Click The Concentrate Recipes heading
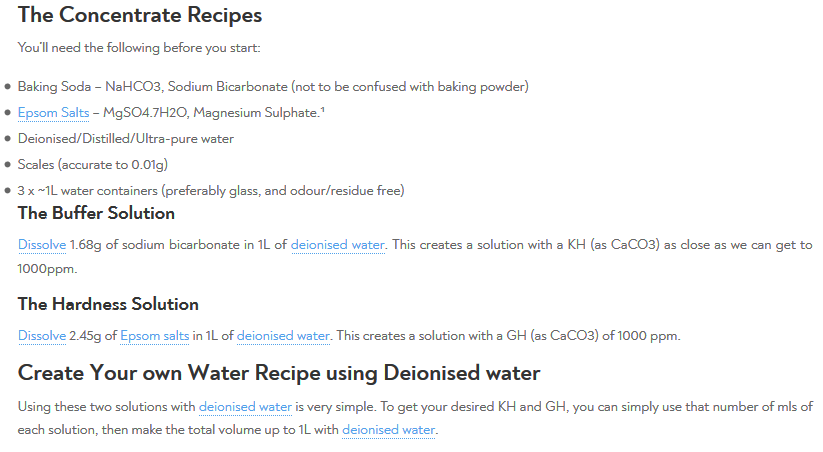823x452 pixels. (x=140, y=16)
